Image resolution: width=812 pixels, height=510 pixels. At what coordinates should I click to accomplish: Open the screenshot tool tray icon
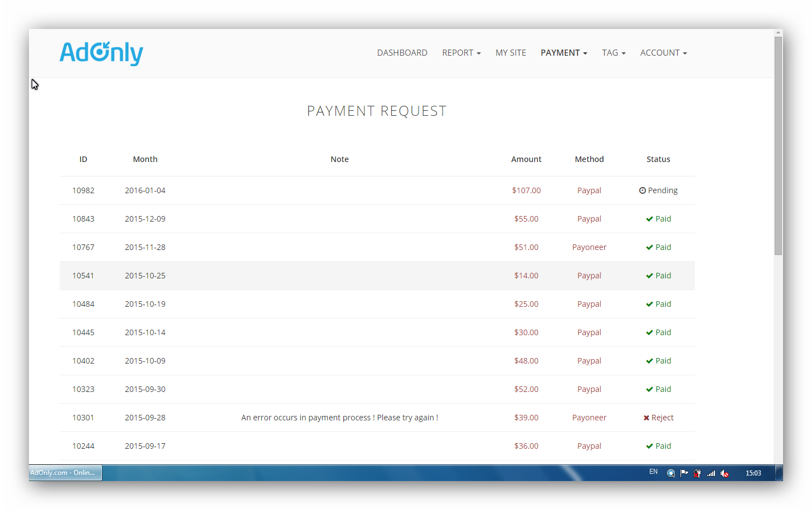point(671,473)
